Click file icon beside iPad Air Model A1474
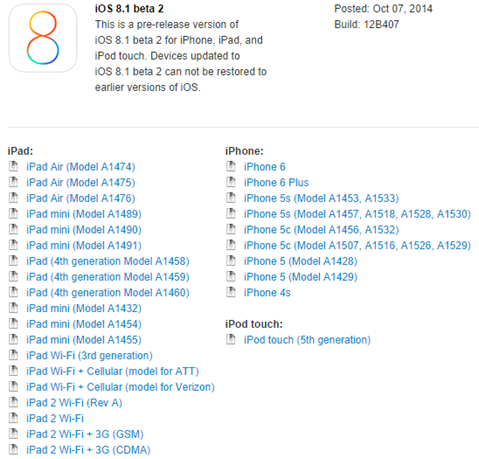The width and height of the screenshot is (479, 459). (14, 166)
